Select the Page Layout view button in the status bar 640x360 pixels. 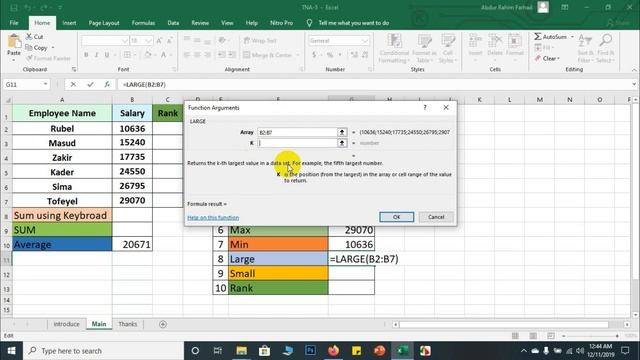click(533, 336)
